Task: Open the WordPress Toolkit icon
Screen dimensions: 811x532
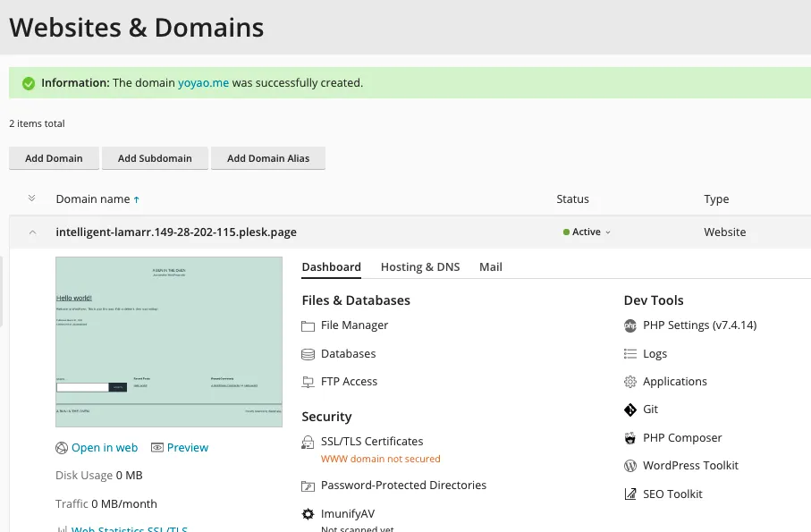Action: click(x=630, y=465)
